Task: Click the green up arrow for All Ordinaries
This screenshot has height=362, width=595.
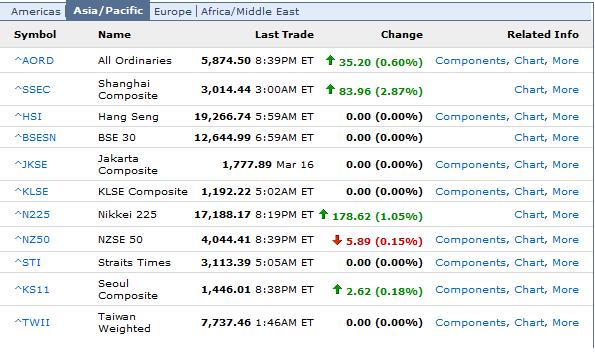Action: (330, 60)
